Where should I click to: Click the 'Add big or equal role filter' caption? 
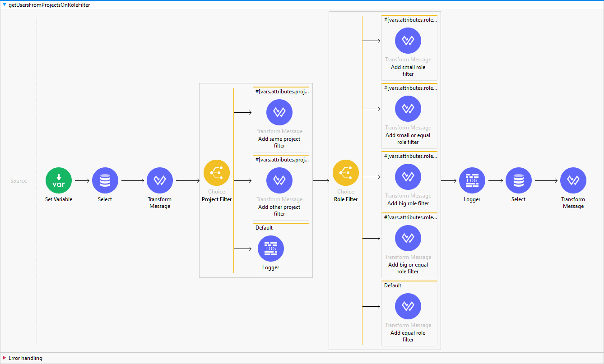tap(408, 268)
